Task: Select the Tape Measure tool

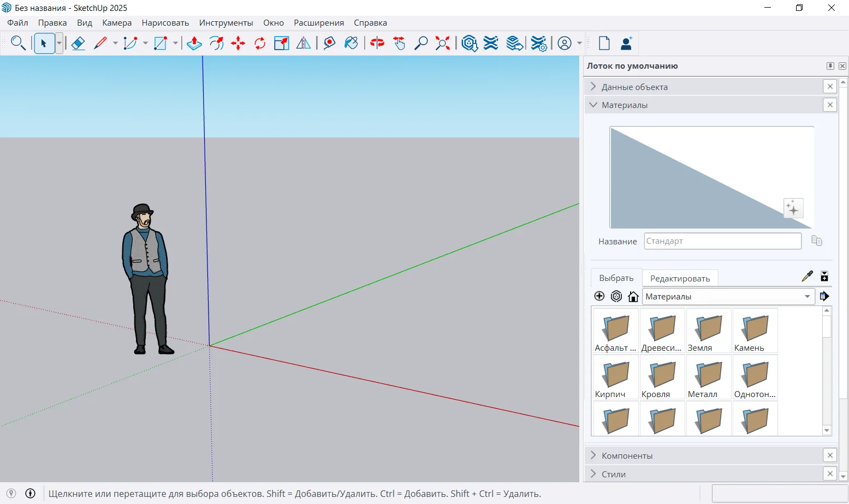Action: (329, 43)
